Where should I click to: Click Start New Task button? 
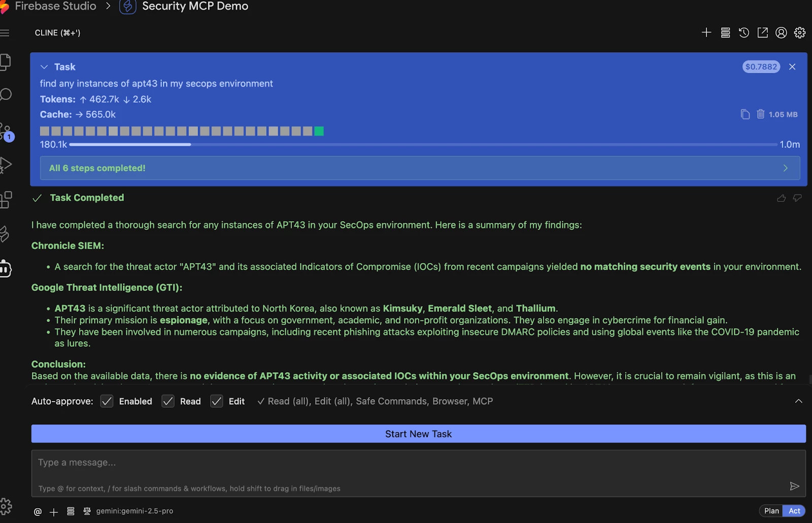pos(419,434)
